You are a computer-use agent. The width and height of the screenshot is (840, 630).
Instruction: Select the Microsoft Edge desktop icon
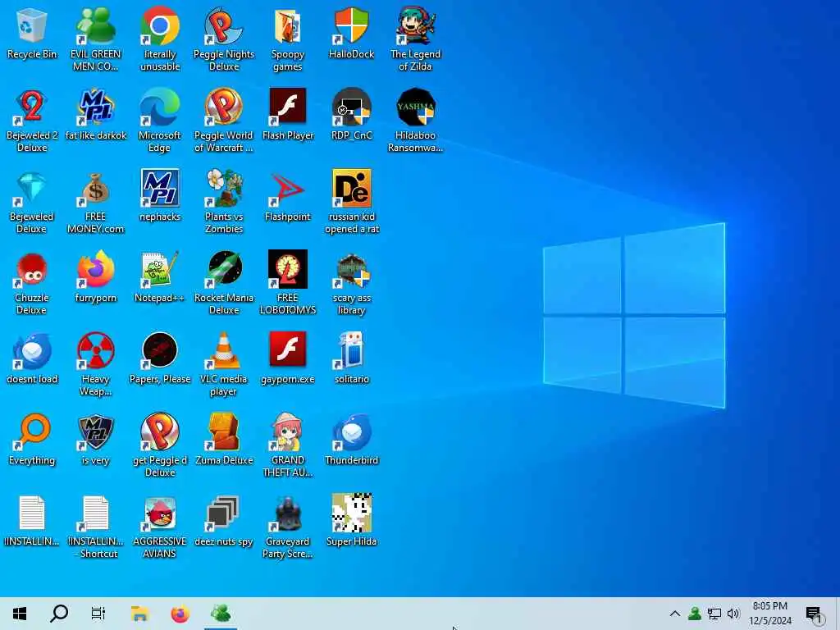(160, 121)
